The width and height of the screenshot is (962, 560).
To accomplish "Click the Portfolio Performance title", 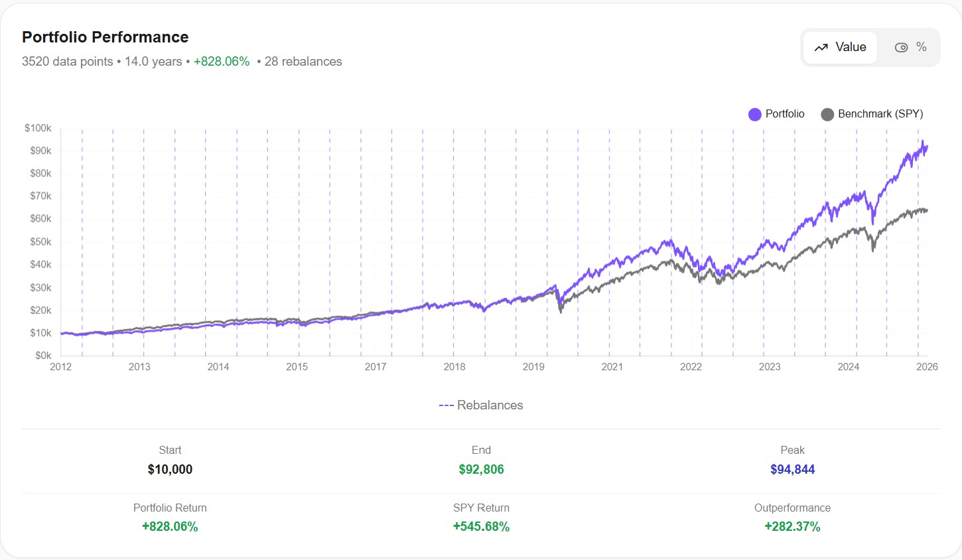I will coord(105,37).
